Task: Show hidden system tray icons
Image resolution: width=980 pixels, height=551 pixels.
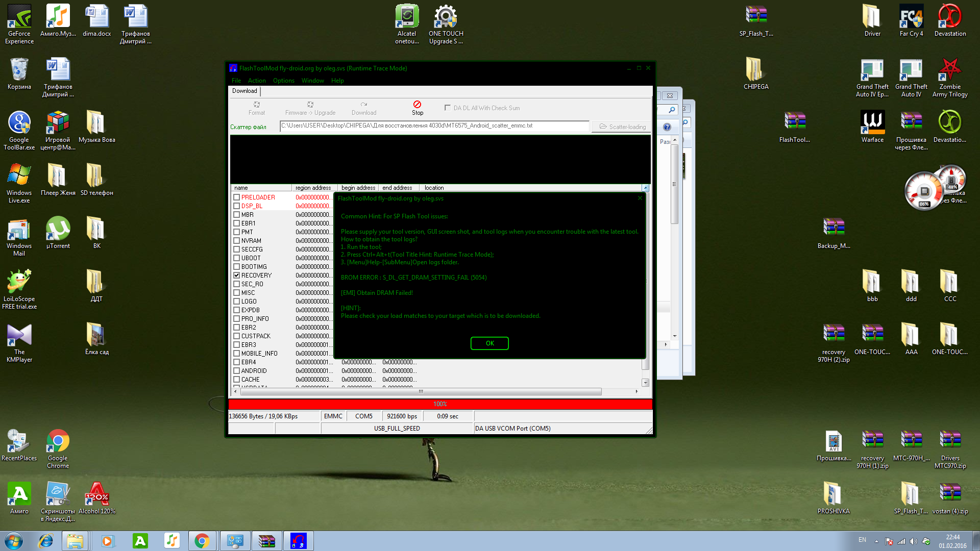Action: (x=876, y=541)
